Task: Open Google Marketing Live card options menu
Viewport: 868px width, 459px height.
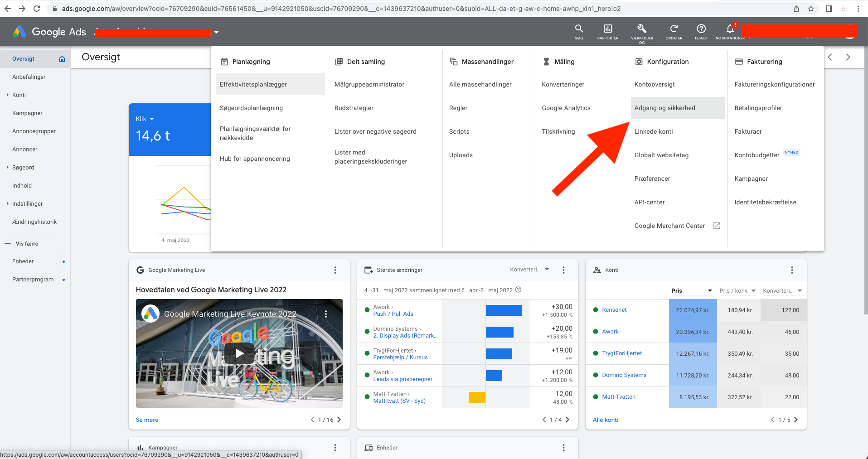Action: pyautogui.click(x=335, y=270)
